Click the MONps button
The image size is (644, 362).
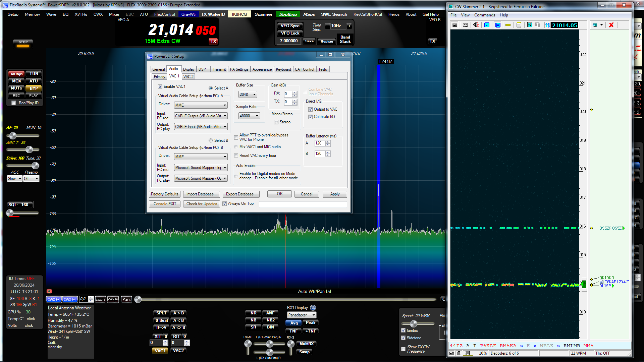pyautogui.click(x=16, y=74)
